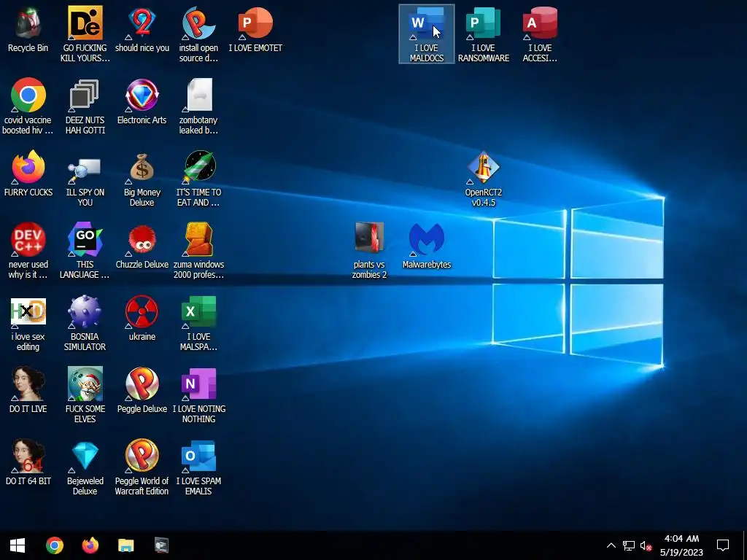Select the OneNote 'I LOVE NOTING NOTHING' shortcut

tap(198, 395)
